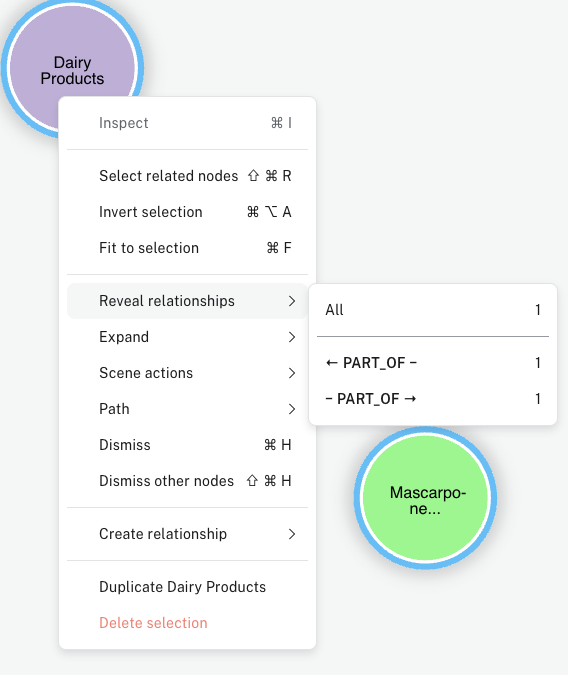Expand the Path submenu chevron
This screenshot has width=568, height=675.
[x=292, y=409]
